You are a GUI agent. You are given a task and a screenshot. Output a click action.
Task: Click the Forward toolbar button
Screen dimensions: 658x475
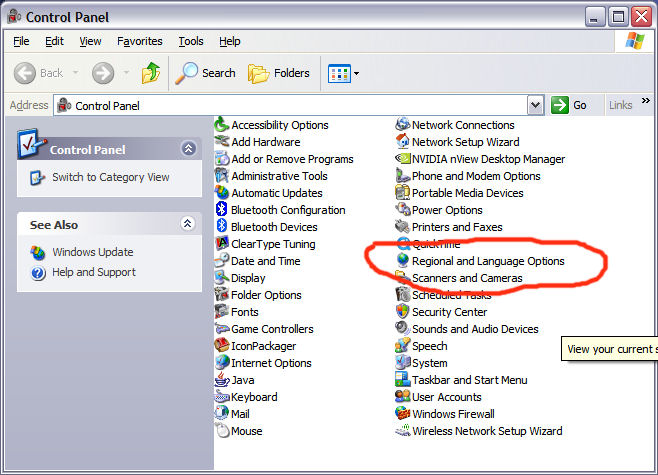tap(103, 73)
